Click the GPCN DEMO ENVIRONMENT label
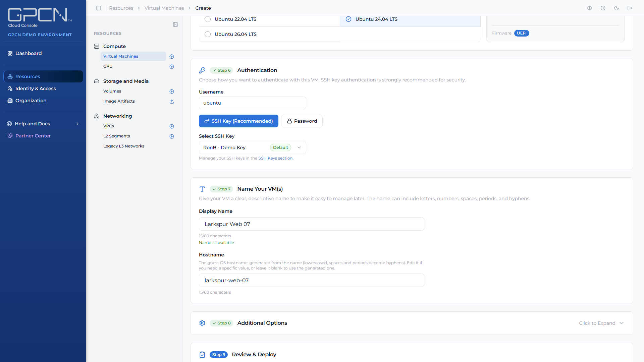644x362 pixels. tap(40, 35)
